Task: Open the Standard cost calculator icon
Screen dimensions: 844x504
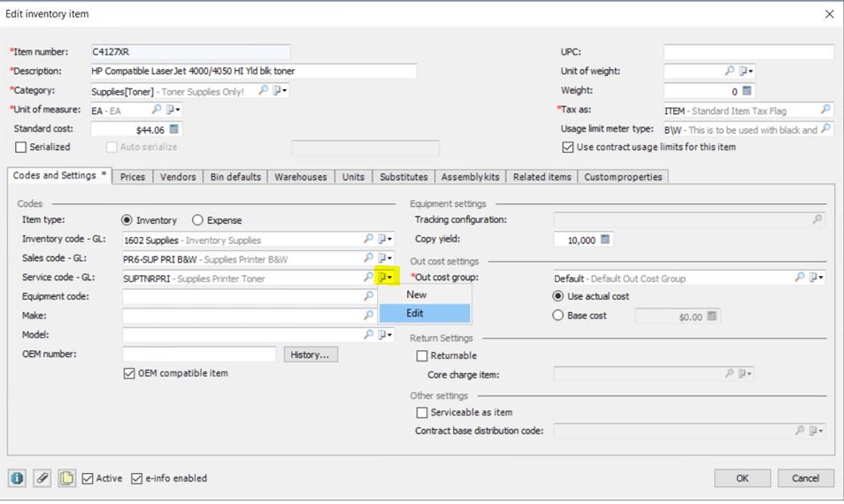Action: click(x=174, y=129)
